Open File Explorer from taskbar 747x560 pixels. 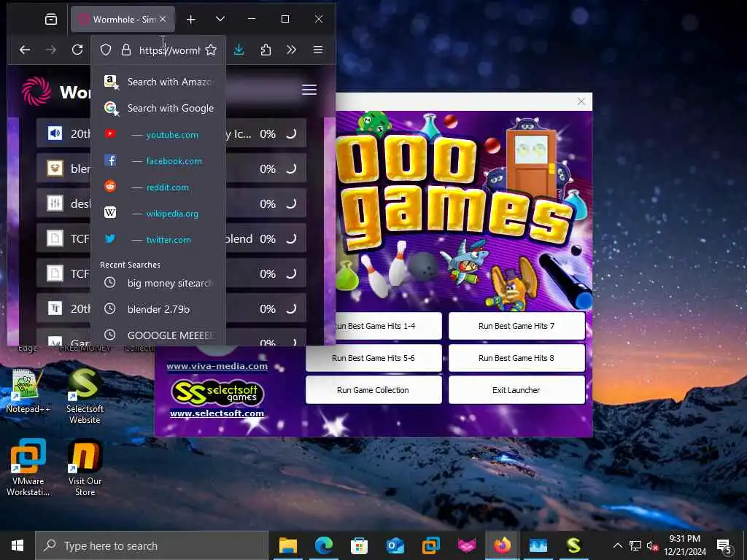(287, 545)
